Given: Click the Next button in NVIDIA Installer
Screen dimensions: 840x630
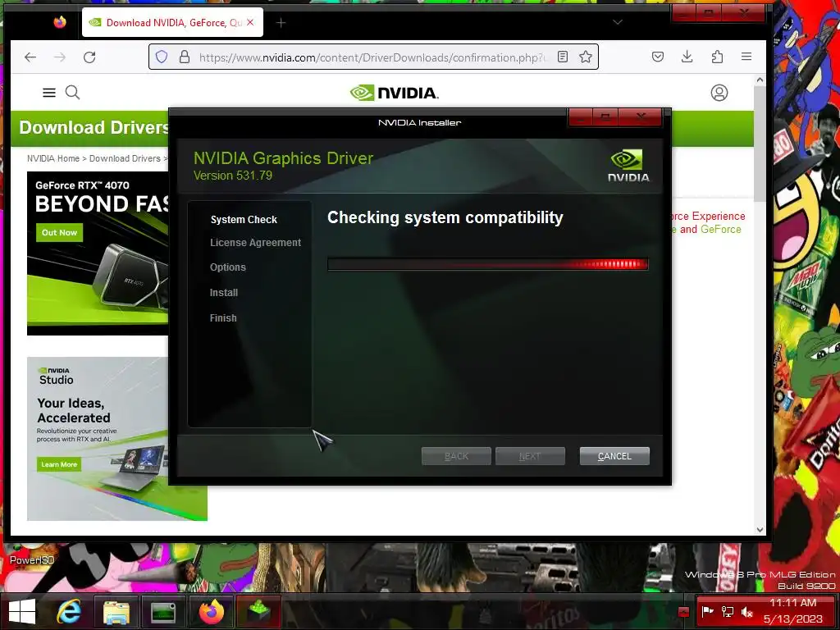Looking at the screenshot, I should 530,456.
